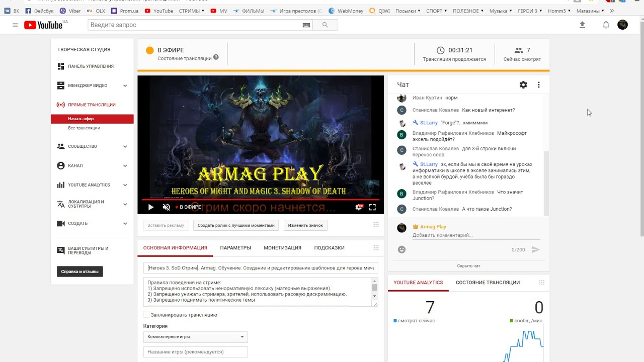Click the stream title text field
The height and width of the screenshot is (362, 644).
pos(261,268)
